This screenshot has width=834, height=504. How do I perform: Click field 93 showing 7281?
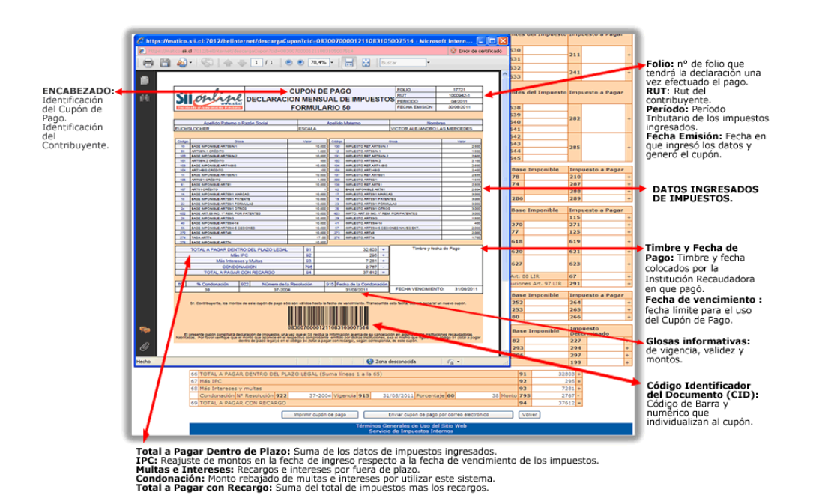point(554,388)
